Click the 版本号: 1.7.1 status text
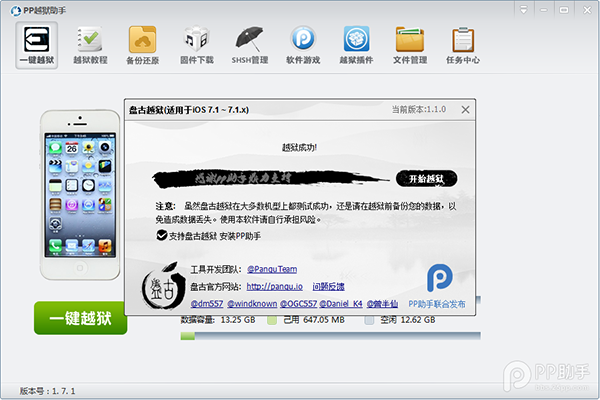Viewport: 600px width, 400px height. 47,391
